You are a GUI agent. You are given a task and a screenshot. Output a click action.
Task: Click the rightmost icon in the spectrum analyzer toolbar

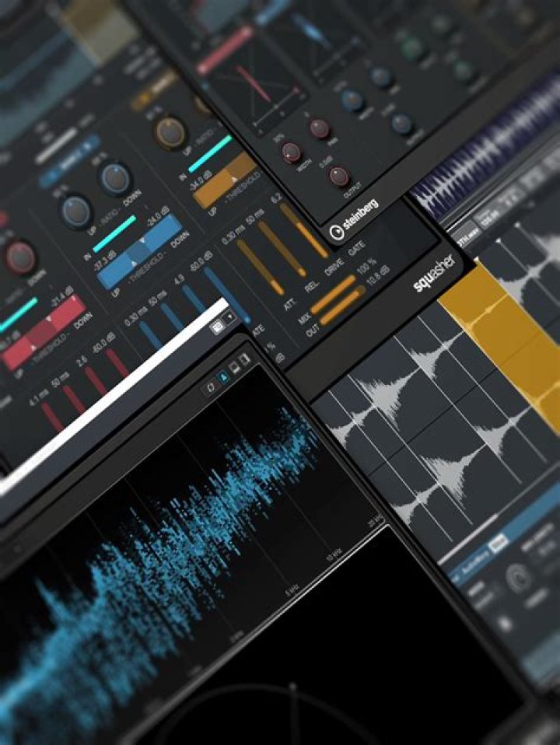pyautogui.click(x=245, y=359)
